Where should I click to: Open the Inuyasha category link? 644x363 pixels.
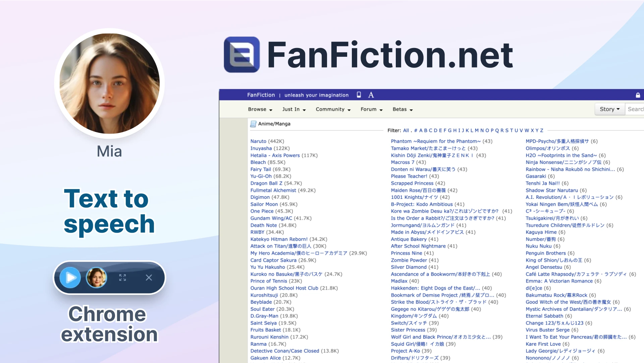[x=261, y=148]
